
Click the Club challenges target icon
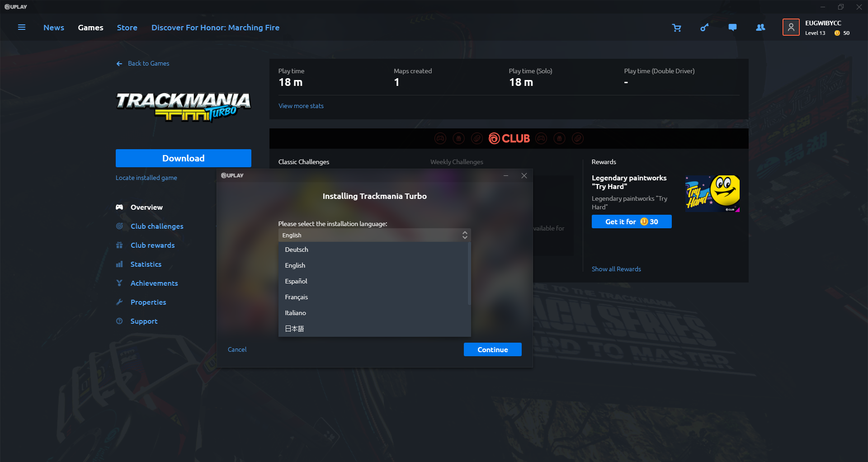(119, 226)
